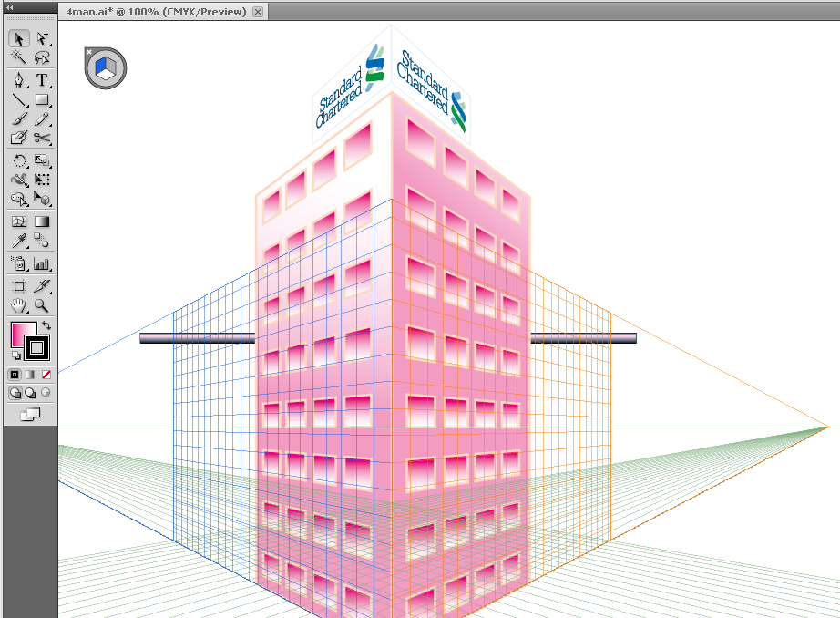Select the Artboard tool
Viewport: 840px width, 618px height.
tap(19, 285)
